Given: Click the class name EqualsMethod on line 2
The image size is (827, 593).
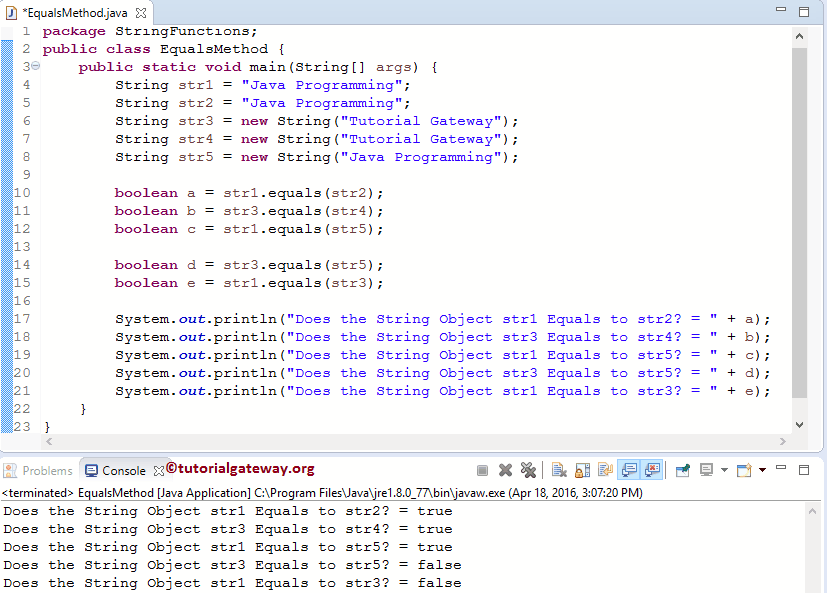Looking at the screenshot, I should click(x=214, y=49).
